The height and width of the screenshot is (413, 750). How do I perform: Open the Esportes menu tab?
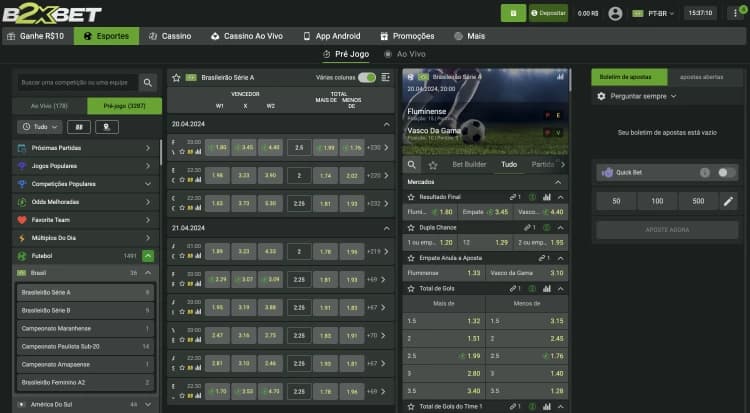pyautogui.click(x=106, y=36)
